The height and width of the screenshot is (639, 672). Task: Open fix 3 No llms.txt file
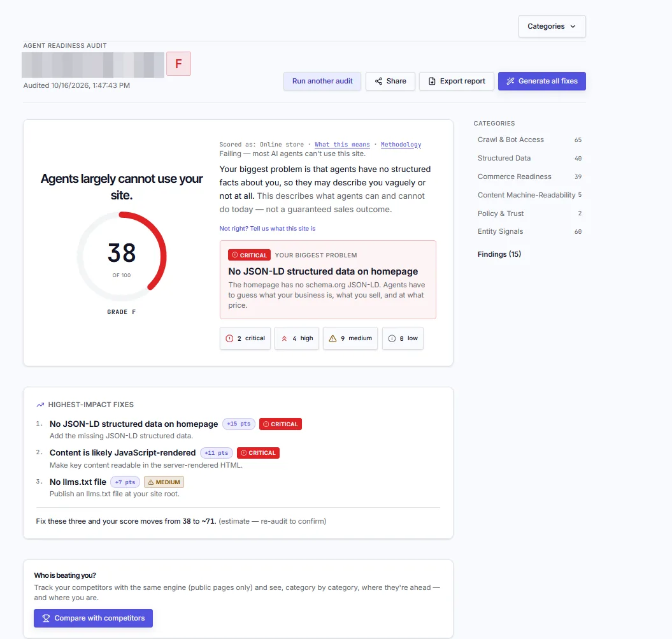click(x=78, y=482)
